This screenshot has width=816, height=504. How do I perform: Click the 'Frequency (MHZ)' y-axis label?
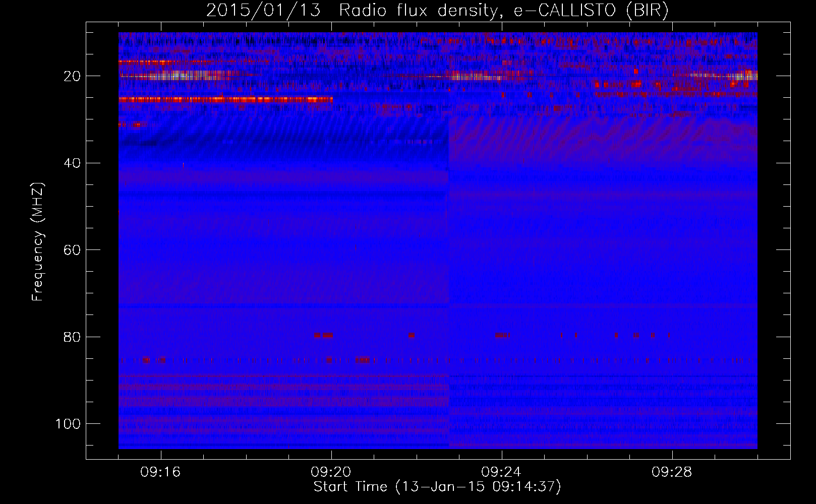coord(38,242)
